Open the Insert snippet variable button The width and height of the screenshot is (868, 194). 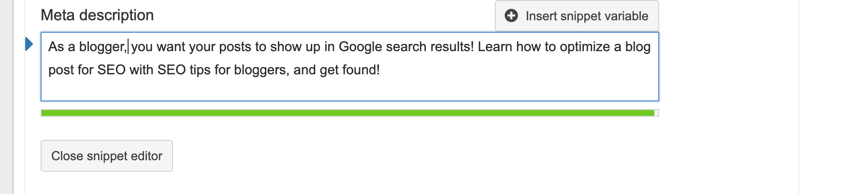[x=577, y=16]
